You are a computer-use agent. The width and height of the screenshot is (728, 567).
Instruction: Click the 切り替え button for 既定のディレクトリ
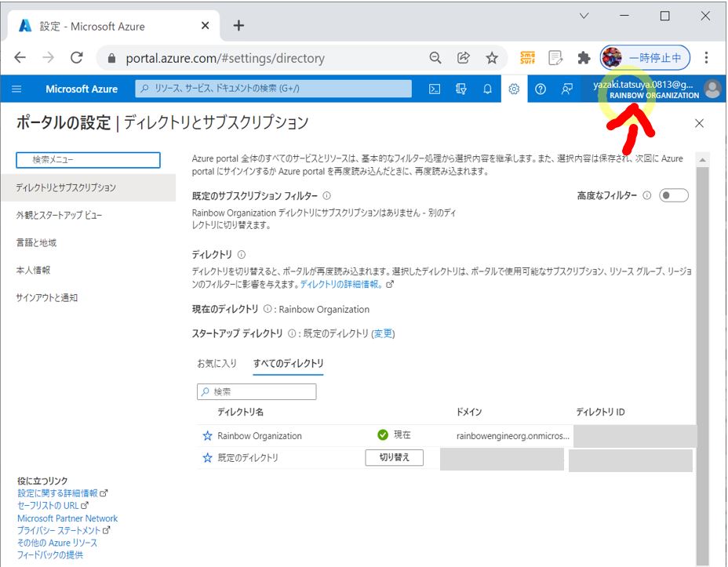[394, 457]
